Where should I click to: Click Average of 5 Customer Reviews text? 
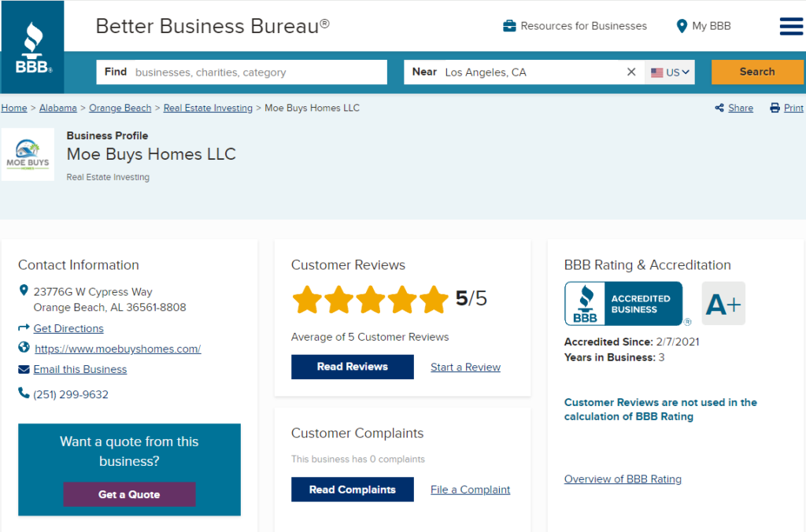370,337
